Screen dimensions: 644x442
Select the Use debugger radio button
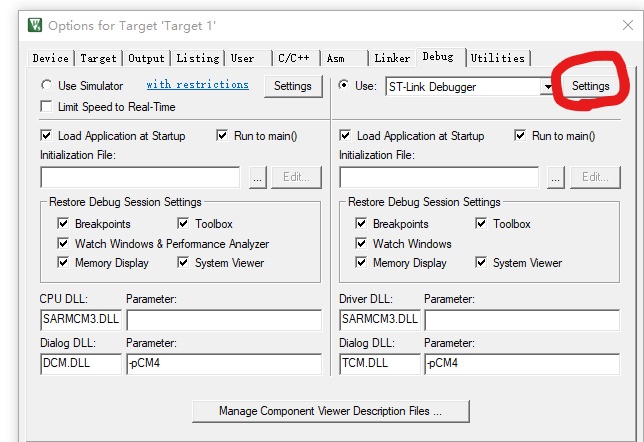click(343, 85)
